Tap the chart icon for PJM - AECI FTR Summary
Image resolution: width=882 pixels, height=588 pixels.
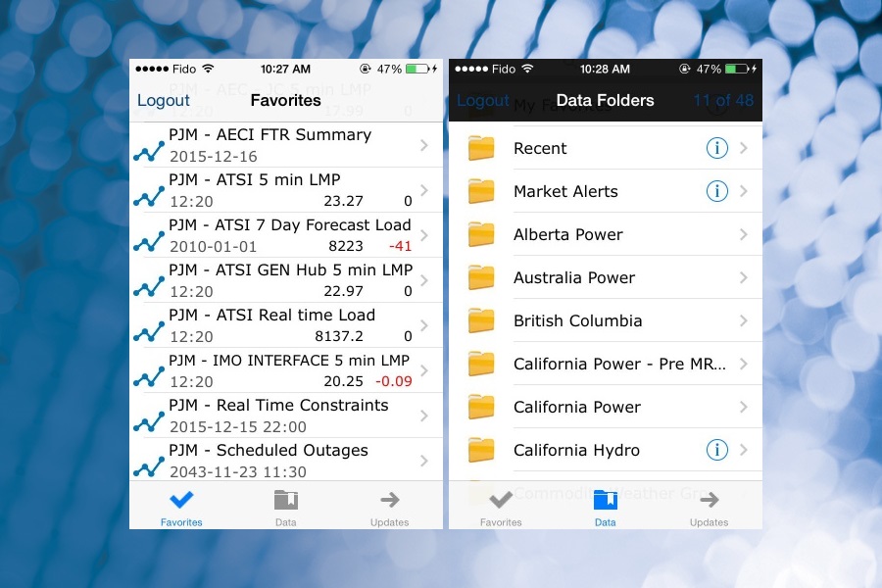tap(149, 151)
